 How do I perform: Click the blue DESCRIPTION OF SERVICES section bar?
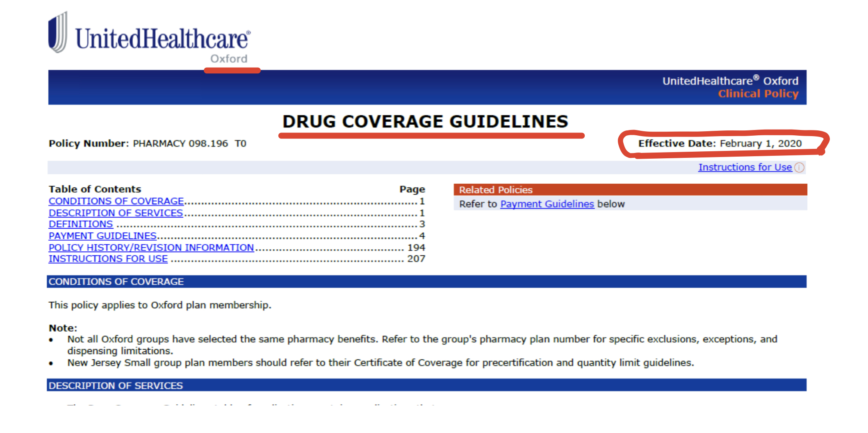point(426,385)
